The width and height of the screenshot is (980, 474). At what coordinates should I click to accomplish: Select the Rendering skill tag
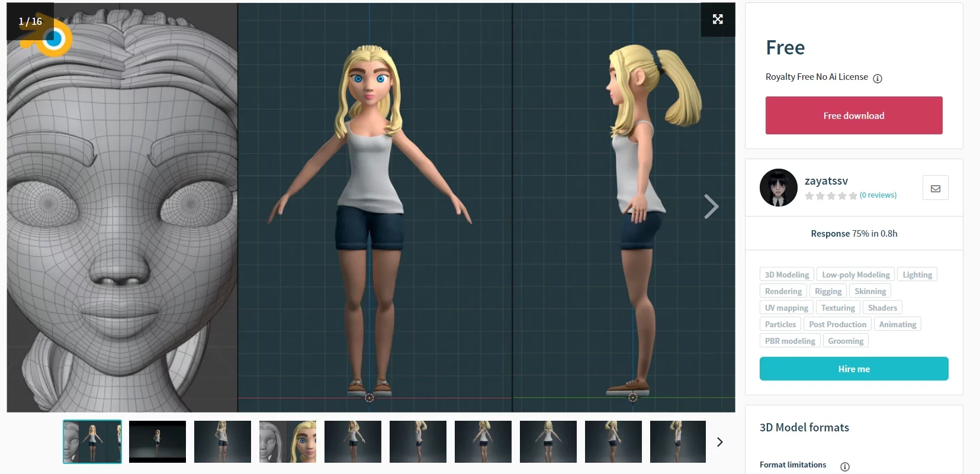tap(783, 291)
